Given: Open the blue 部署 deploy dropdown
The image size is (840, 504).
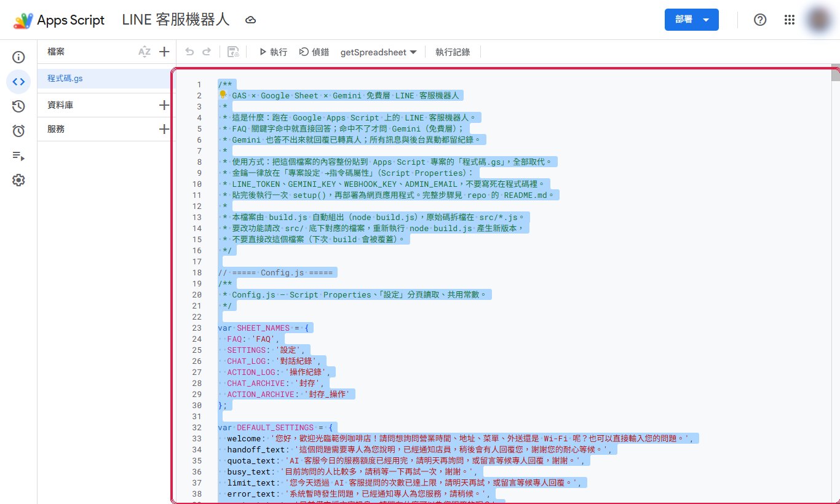Looking at the screenshot, I should [692, 20].
